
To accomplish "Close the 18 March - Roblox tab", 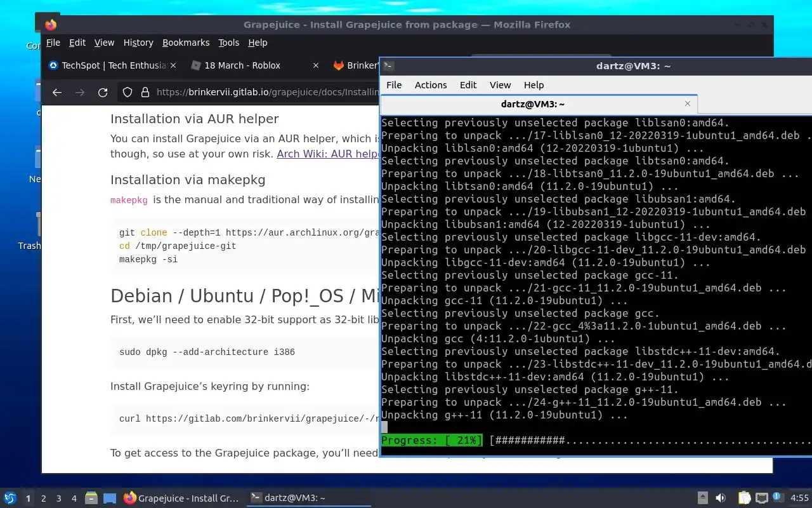I will [x=316, y=65].
